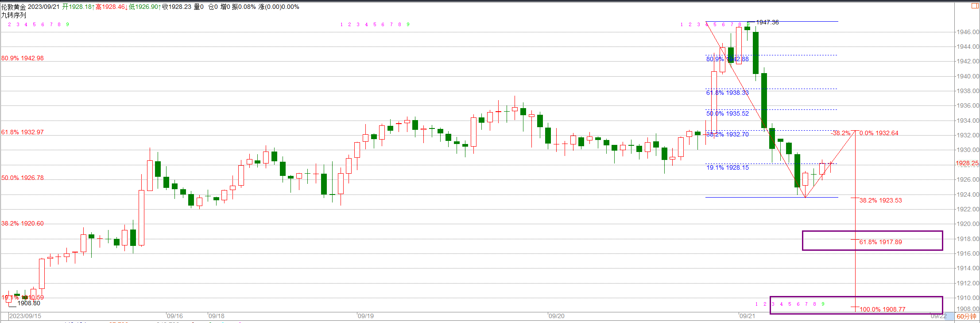This screenshot has width=980, height=323.
Task: Click the orange panel layout icon top-right
Action: (975, 6)
